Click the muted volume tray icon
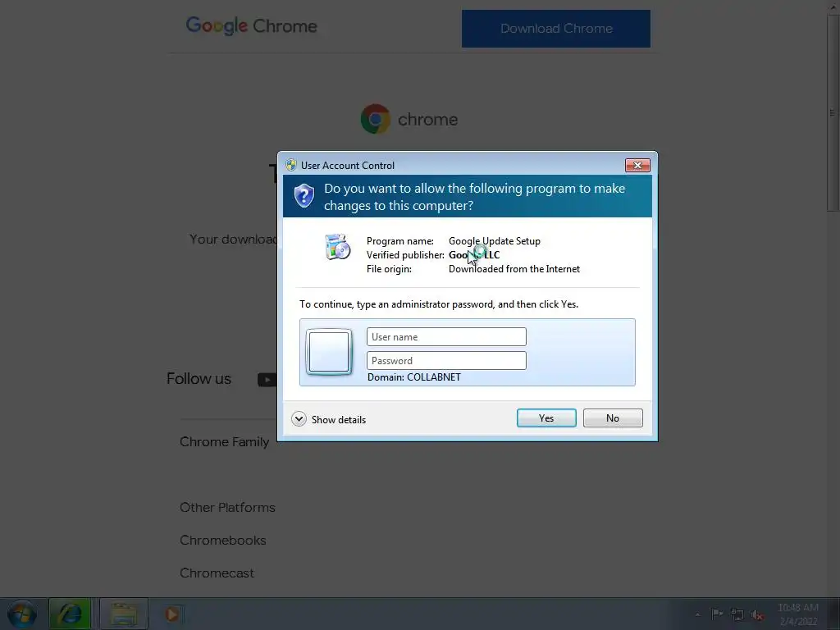The image size is (840, 630). [x=757, y=615]
